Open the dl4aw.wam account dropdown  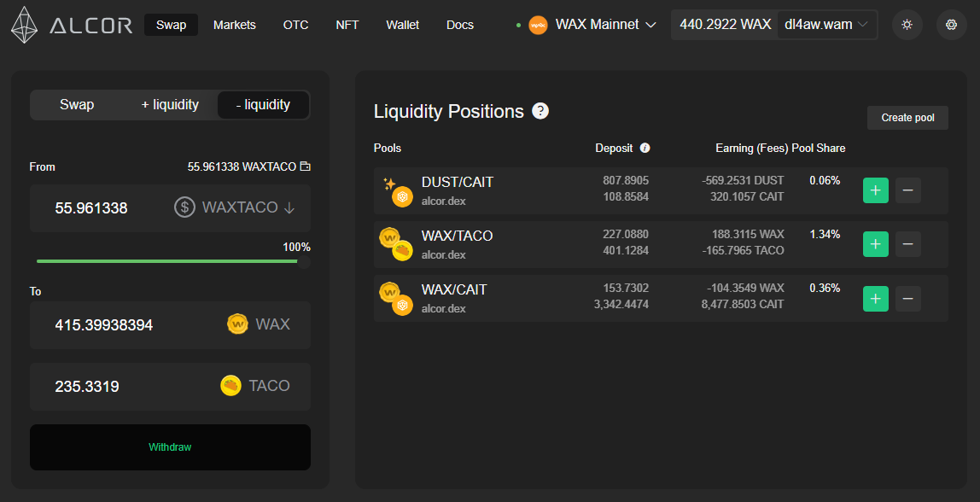click(827, 25)
